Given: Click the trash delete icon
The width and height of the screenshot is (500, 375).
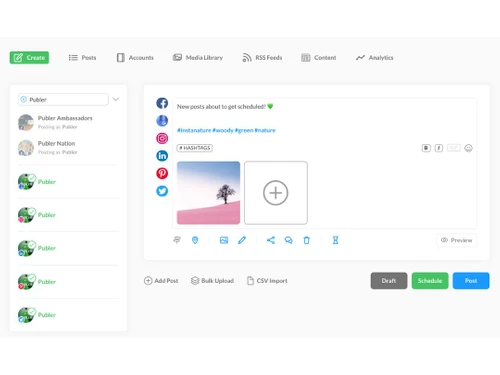Looking at the screenshot, I should pyautogui.click(x=307, y=240).
